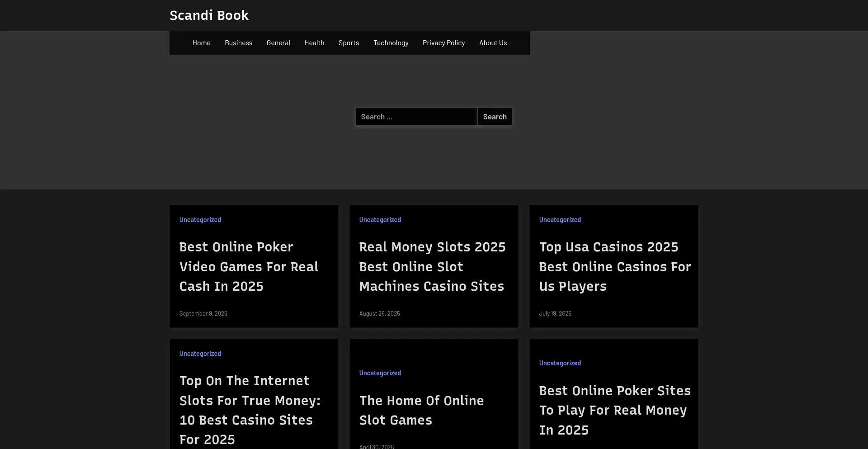Screen dimensions: 868x449
Task: Click the Scandi Book site title
Action: (x=209, y=15)
